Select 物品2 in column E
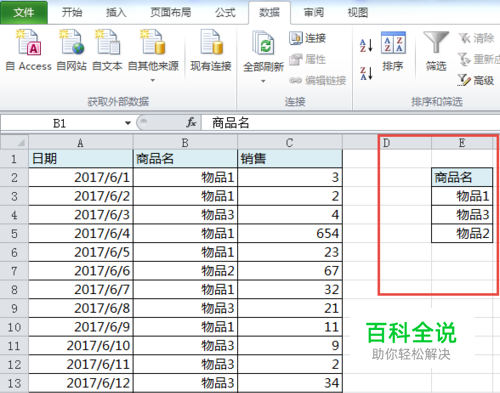 (x=462, y=233)
